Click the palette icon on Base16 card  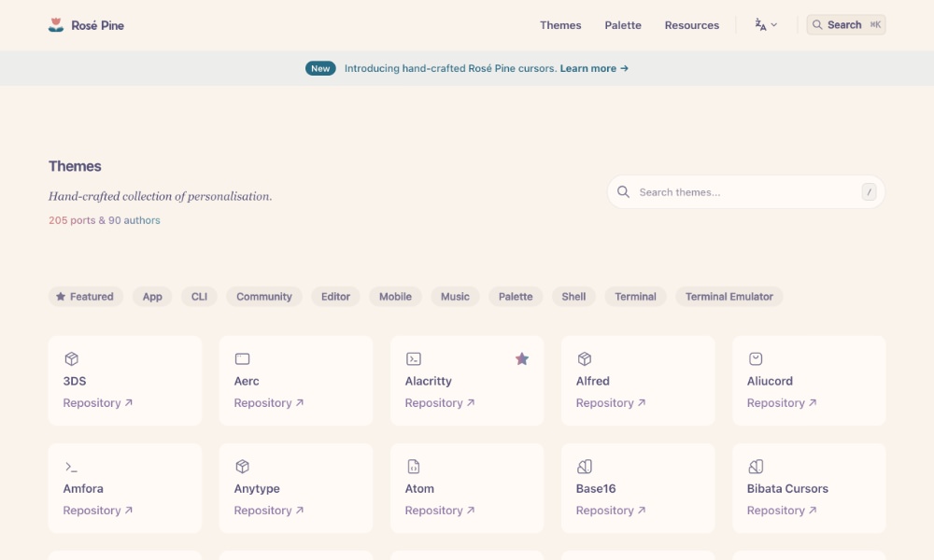[585, 467]
